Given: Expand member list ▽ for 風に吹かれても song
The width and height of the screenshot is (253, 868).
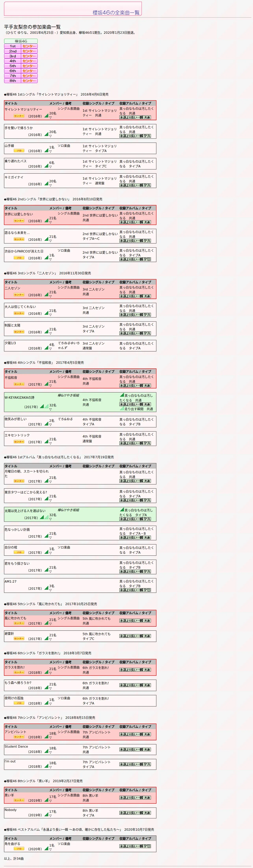Looking at the screenshot, I should tap(50, 624).
